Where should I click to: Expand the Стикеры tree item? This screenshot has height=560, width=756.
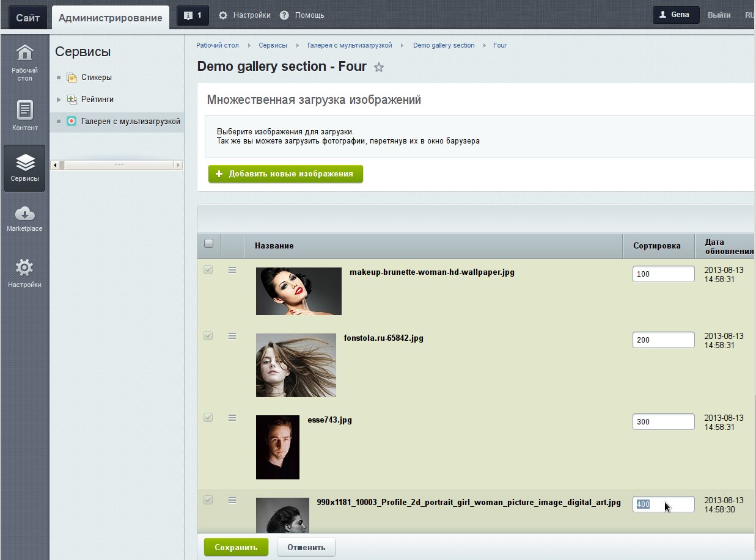pyautogui.click(x=57, y=77)
